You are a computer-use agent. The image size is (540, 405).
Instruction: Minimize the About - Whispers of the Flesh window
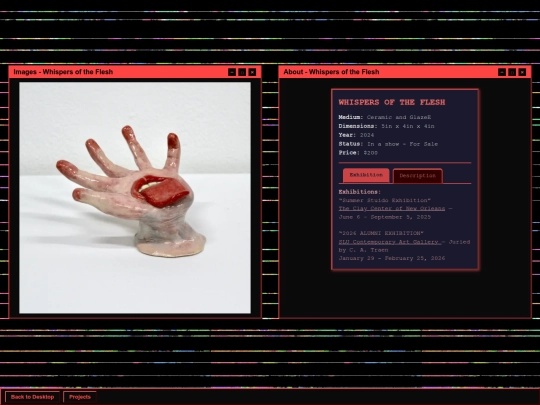pyautogui.click(x=502, y=72)
